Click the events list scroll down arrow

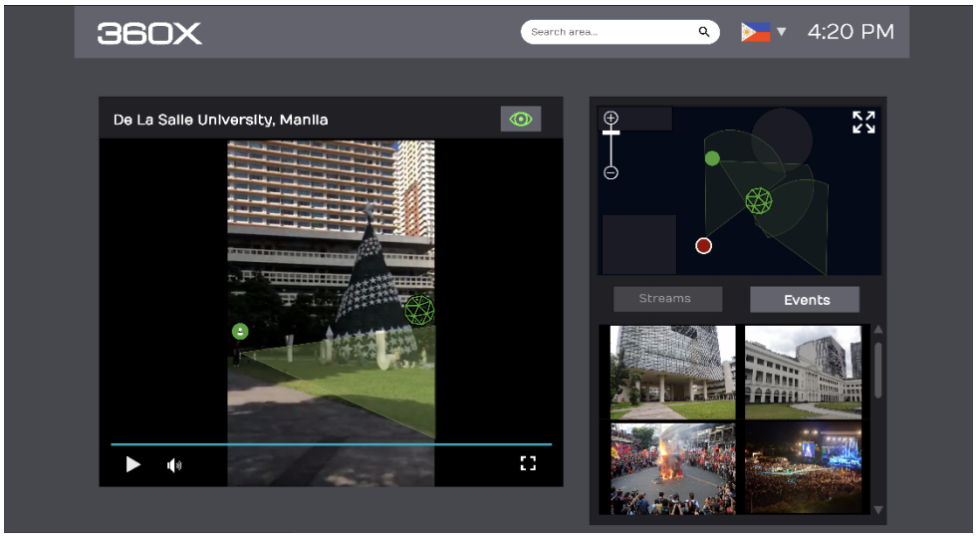coord(878,509)
